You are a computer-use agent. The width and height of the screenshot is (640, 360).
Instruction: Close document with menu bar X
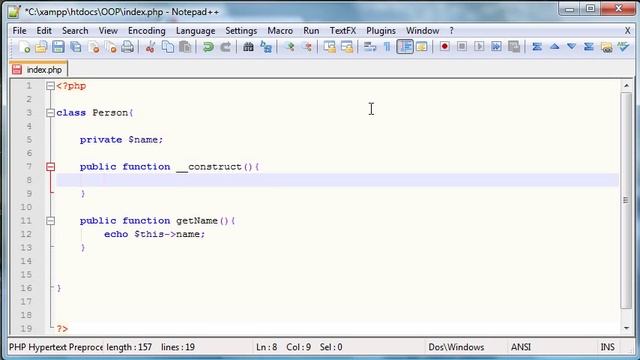(x=627, y=31)
